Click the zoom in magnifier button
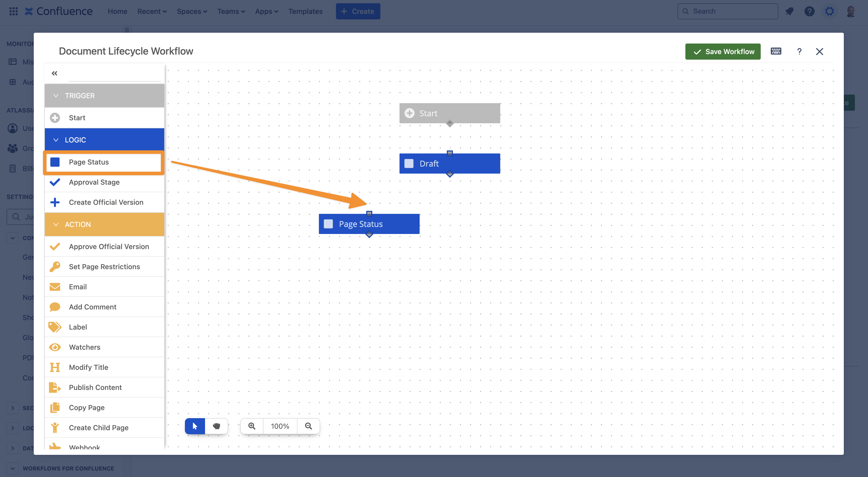The width and height of the screenshot is (868, 477). pyautogui.click(x=252, y=426)
